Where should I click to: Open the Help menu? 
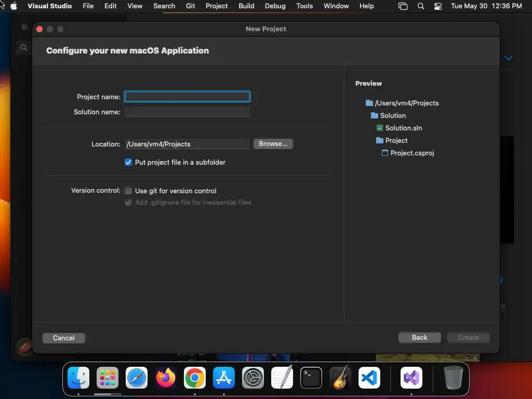tap(366, 6)
